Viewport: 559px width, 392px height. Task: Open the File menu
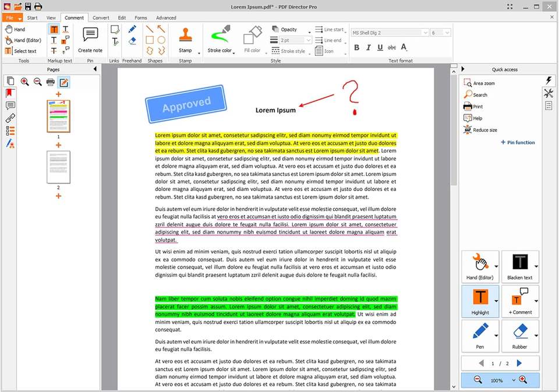click(9, 17)
